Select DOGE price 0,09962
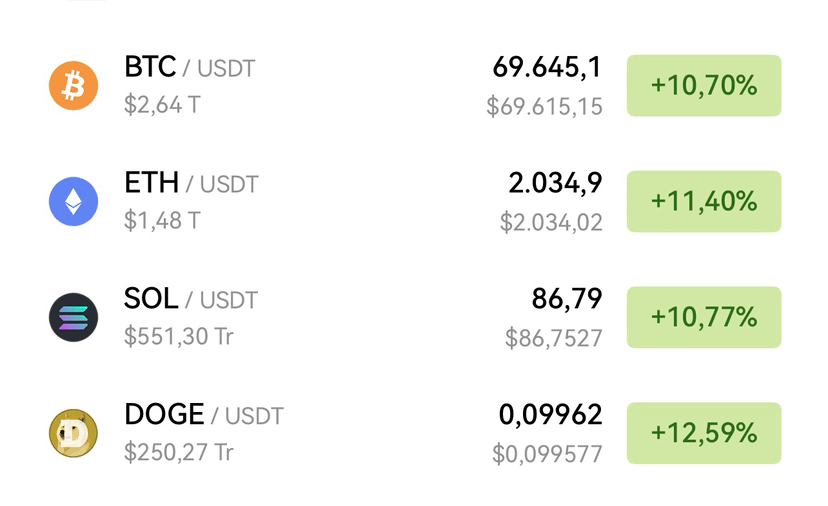This screenshot has height=506, width=828. pyautogui.click(x=551, y=415)
